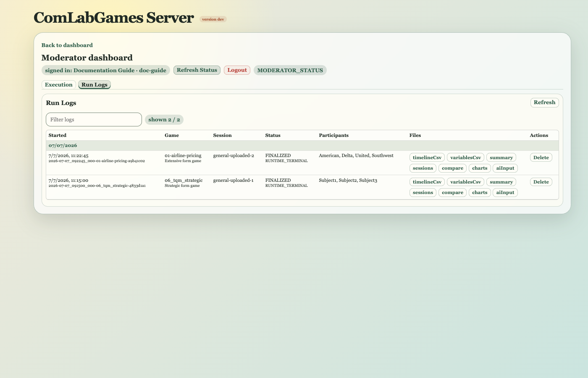Click the MODERATOR_STATUS badge
588x378 pixels.
[x=290, y=70]
